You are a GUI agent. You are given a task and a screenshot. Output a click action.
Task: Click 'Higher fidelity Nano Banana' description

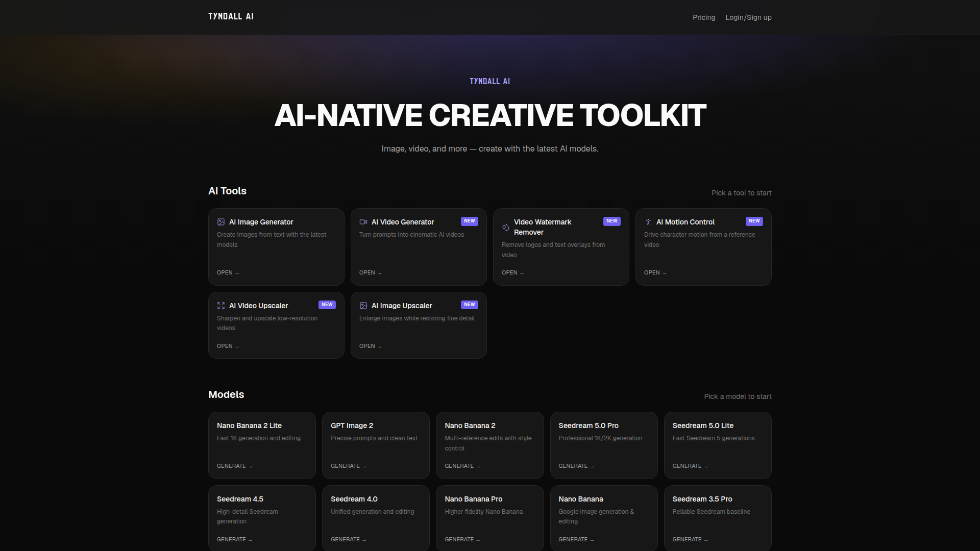coord(484,512)
